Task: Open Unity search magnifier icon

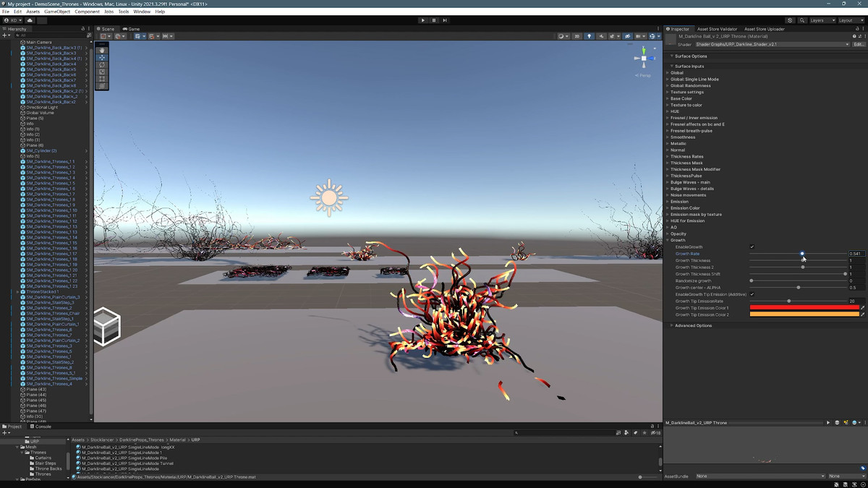Action: coord(802,20)
